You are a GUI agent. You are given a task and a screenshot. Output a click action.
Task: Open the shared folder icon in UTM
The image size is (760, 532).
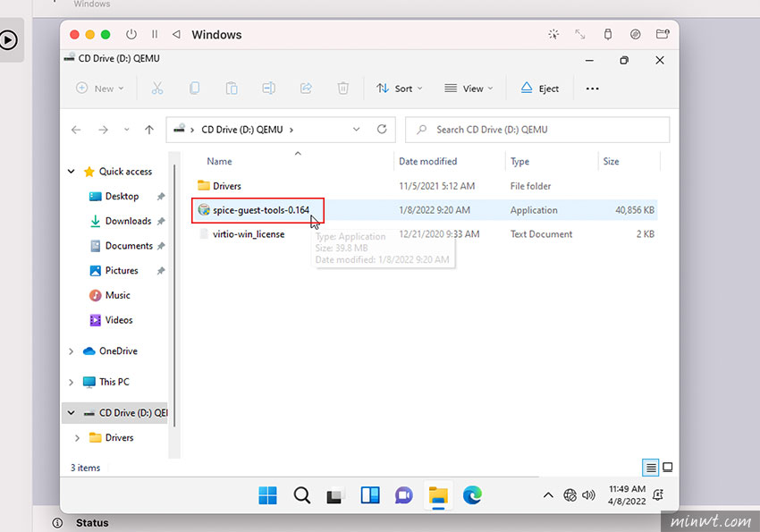663,34
